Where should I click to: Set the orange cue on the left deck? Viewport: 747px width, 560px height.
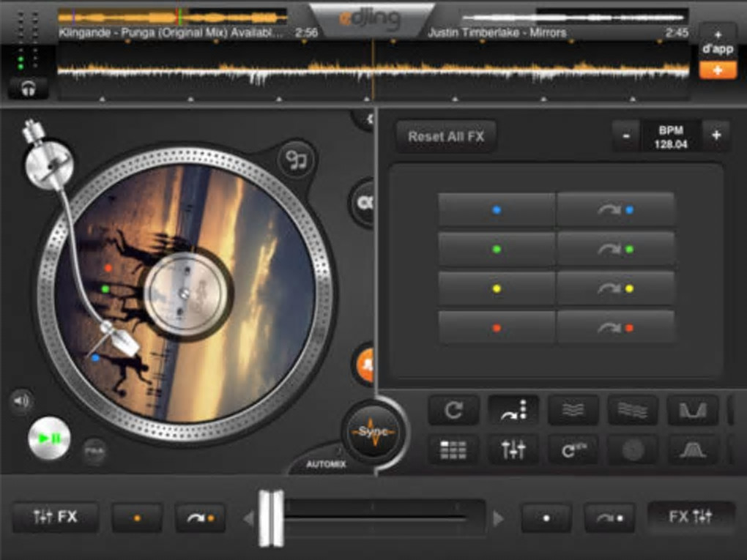[137, 518]
